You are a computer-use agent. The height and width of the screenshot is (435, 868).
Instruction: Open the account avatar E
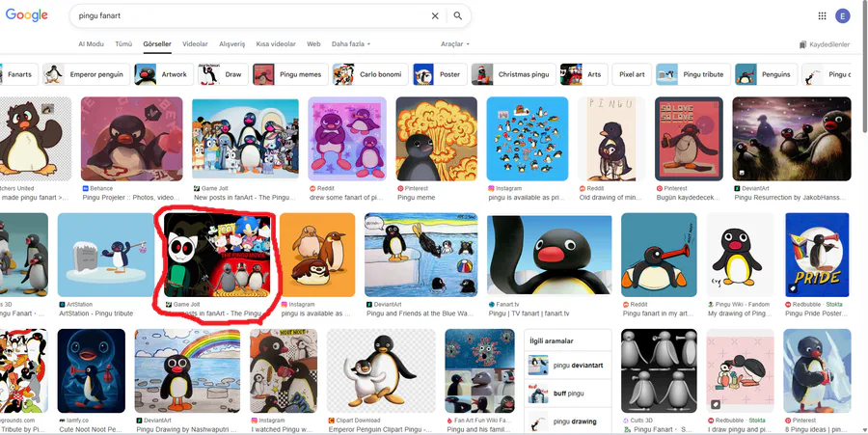click(843, 16)
